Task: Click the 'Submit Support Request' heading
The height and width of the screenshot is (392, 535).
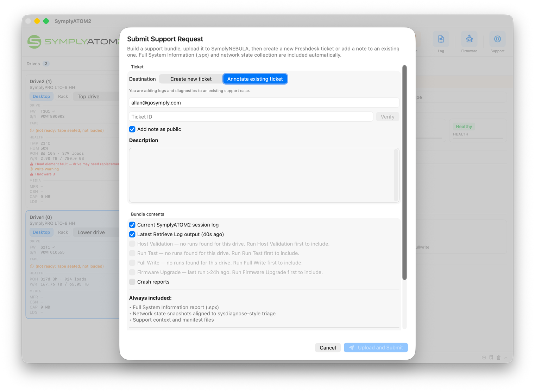Action: (165, 39)
